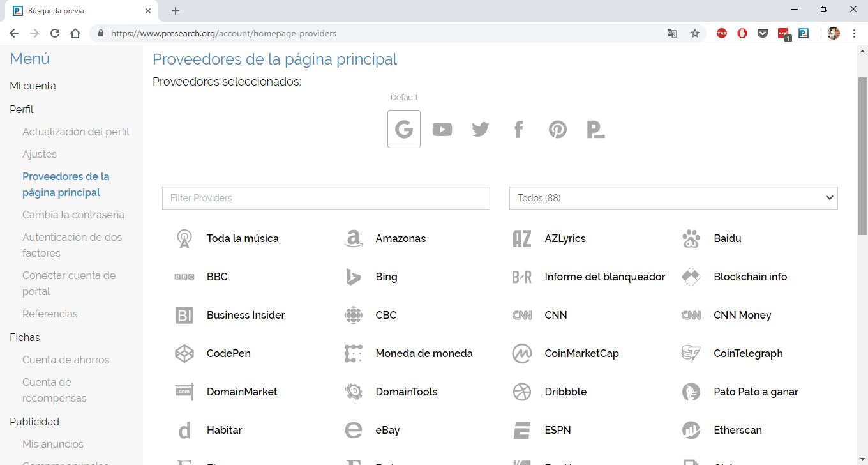The height and width of the screenshot is (465, 868).
Task: Click the AZLyrics logo icon
Action: point(522,238)
